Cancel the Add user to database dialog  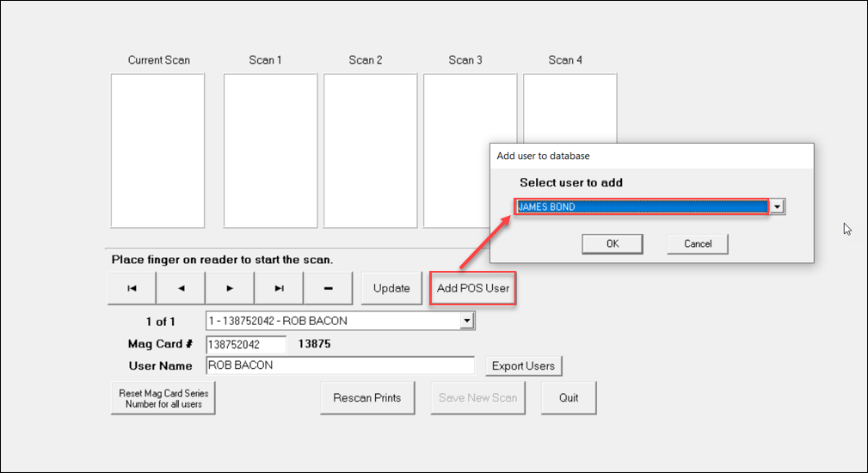click(x=698, y=244)
